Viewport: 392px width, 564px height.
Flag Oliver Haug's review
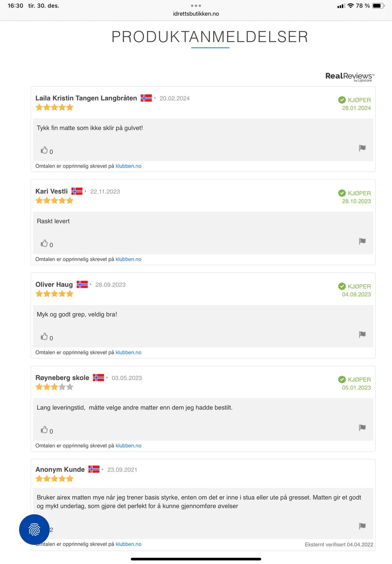pos(362,334)
